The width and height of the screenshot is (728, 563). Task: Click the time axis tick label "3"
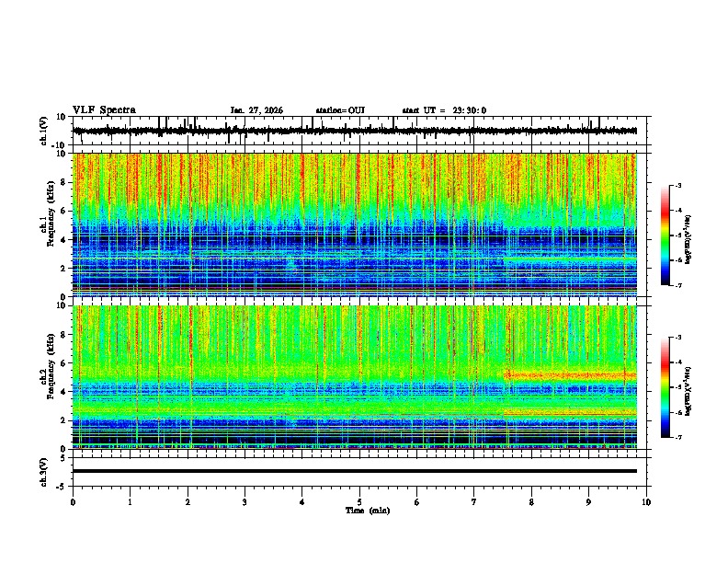tap(245, 502)
